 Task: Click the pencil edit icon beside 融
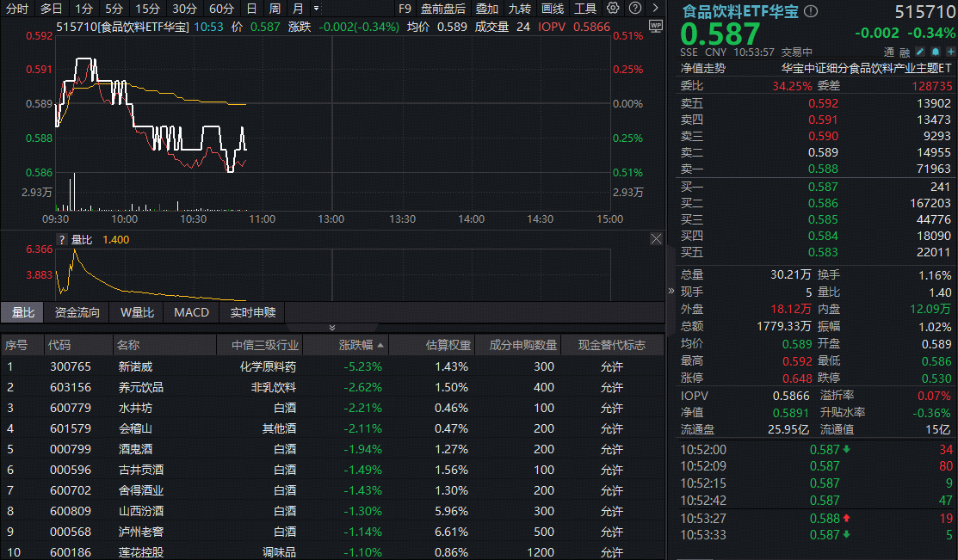click(920, 52)
